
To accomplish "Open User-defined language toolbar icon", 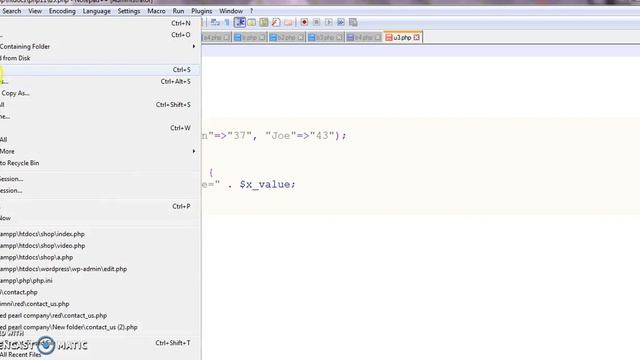I will click(x=251, y=22).
